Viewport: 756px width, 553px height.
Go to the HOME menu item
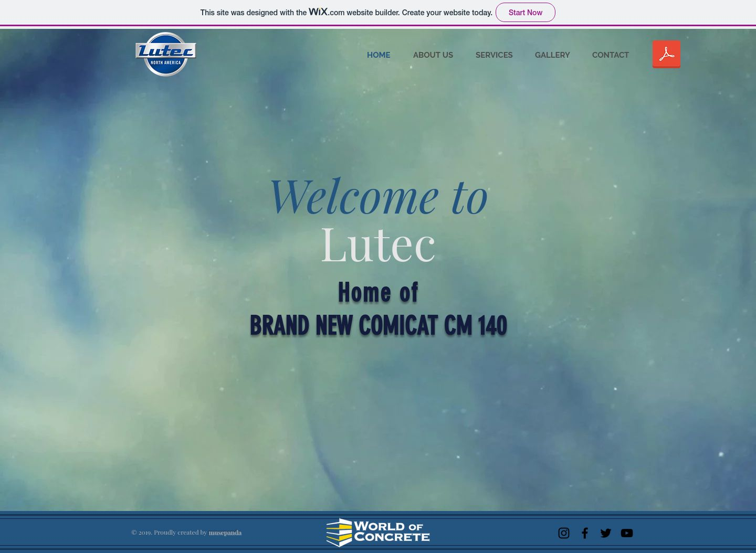click(x=379, y=55)
